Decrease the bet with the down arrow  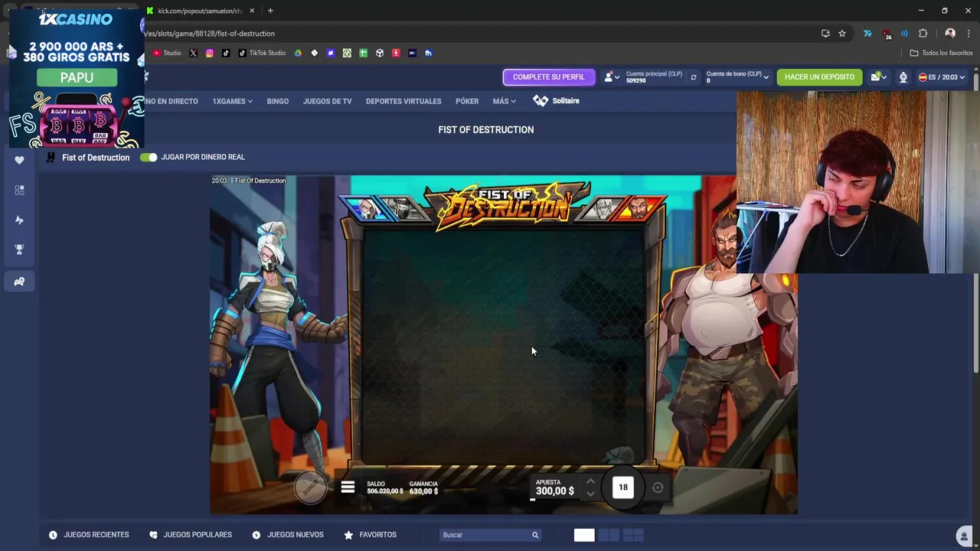tap(590, 494)
